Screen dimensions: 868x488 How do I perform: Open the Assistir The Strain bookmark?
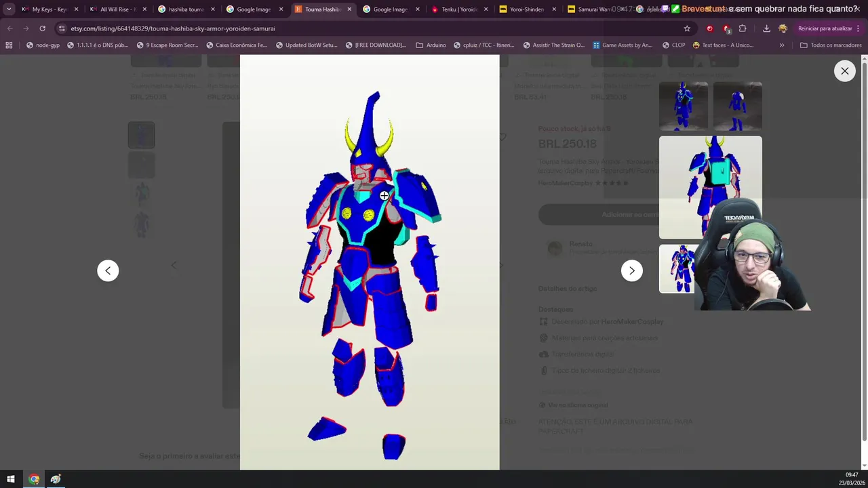point(553,45)
